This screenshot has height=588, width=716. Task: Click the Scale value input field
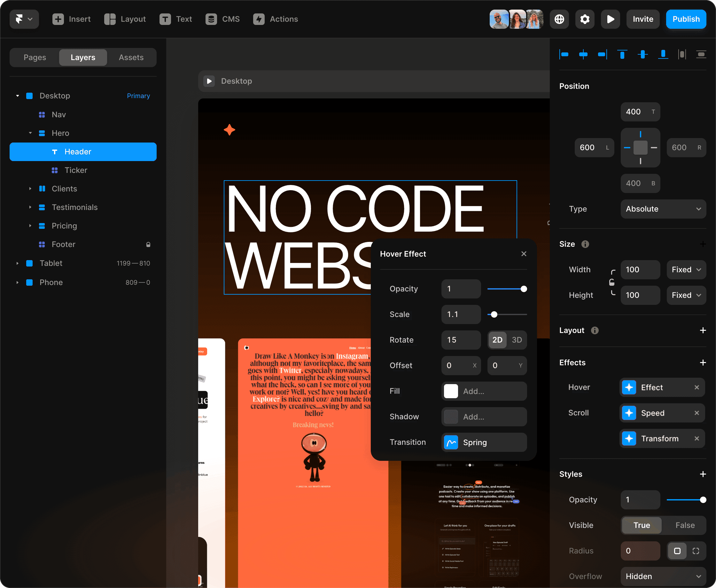click(461, 314)
